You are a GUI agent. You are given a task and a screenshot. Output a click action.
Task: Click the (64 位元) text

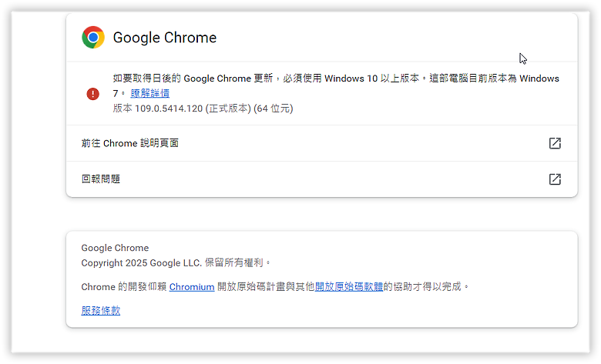(x=274, y=109)
